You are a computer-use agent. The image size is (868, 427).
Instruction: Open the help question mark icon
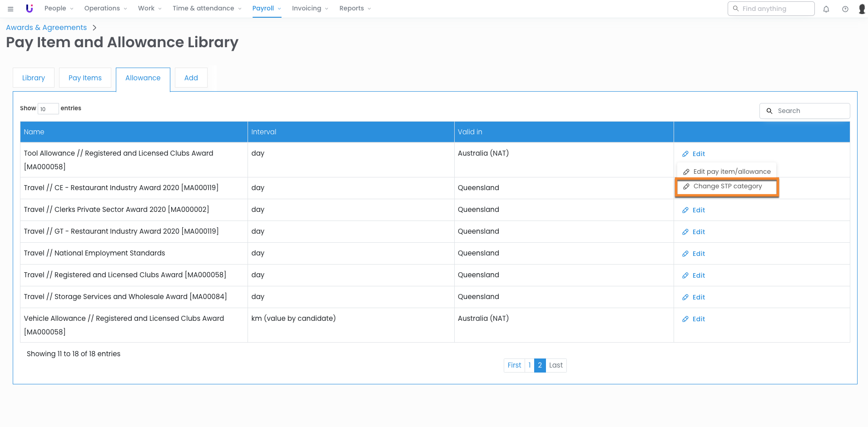tap(845, 9)
